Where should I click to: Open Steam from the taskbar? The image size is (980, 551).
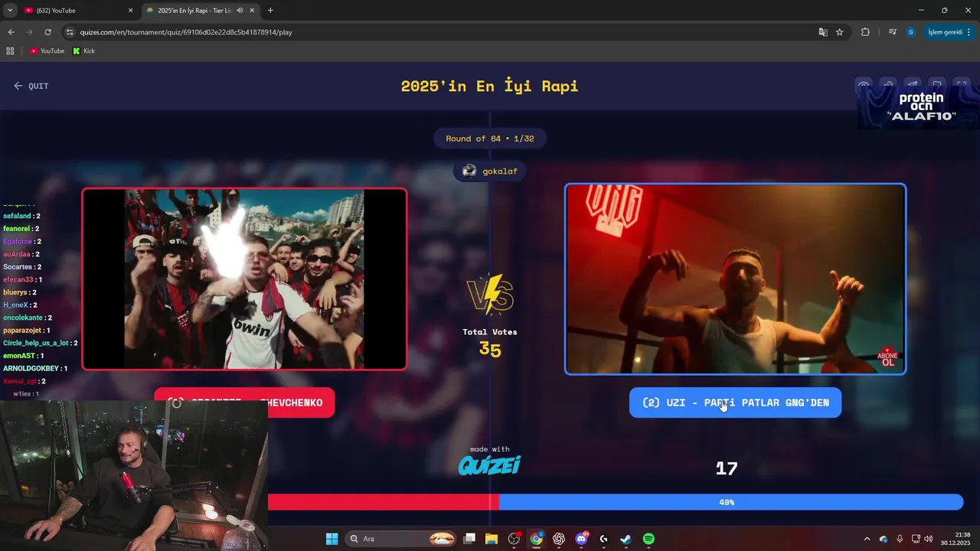pos(626,539)
